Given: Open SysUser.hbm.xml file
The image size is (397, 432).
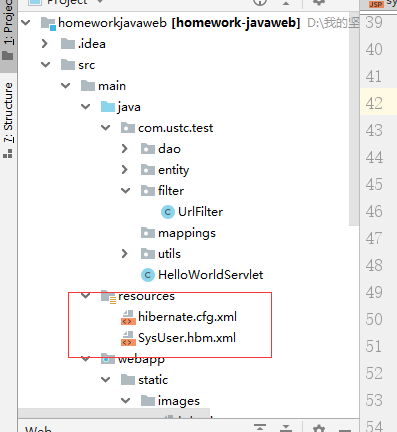Looking at the screenshot, I should [x=187, y=338].
